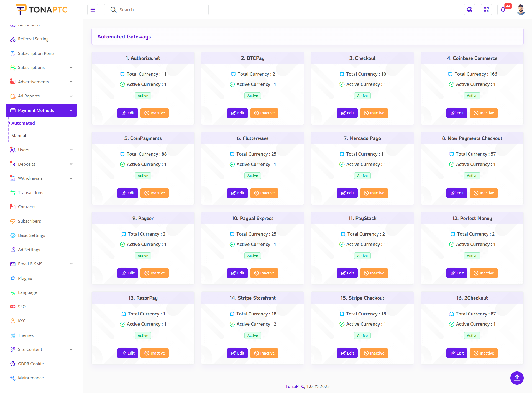Click the scroll-to-top arrow button
The width and height of the screenshot is (532, 393).
tap(517, 378)
